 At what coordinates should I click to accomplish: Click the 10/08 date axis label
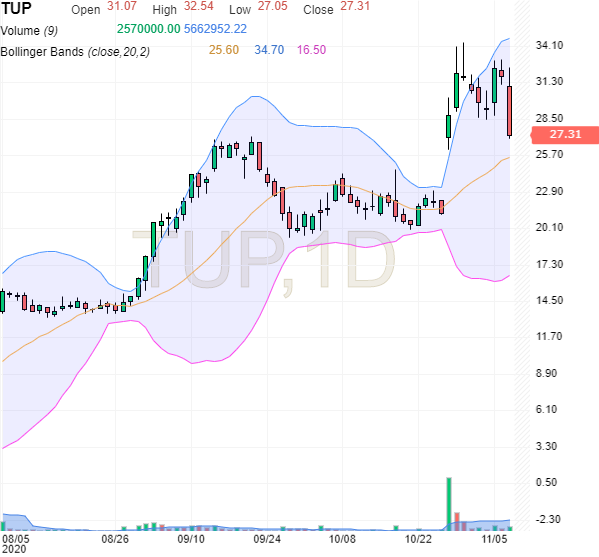click(342, 539)
